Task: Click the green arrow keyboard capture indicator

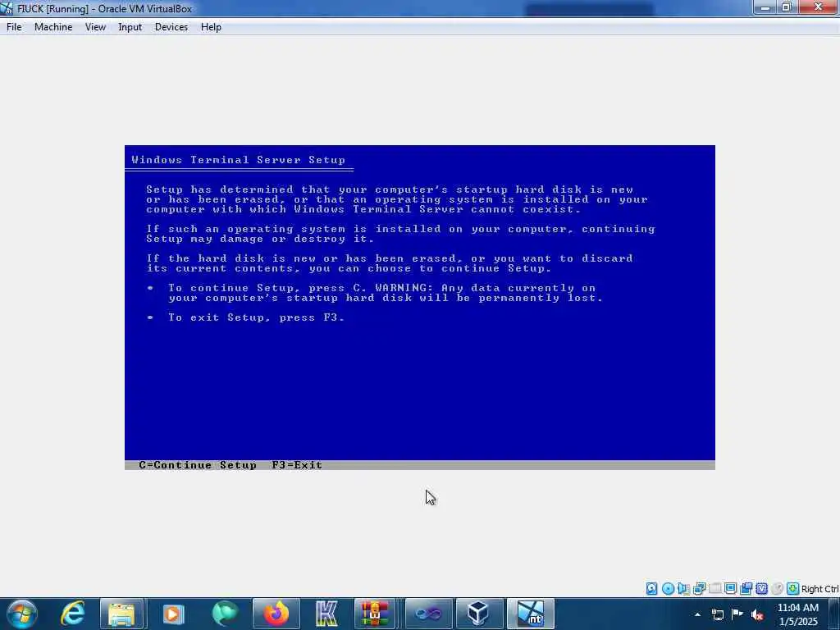Action: tap(793, 589)
